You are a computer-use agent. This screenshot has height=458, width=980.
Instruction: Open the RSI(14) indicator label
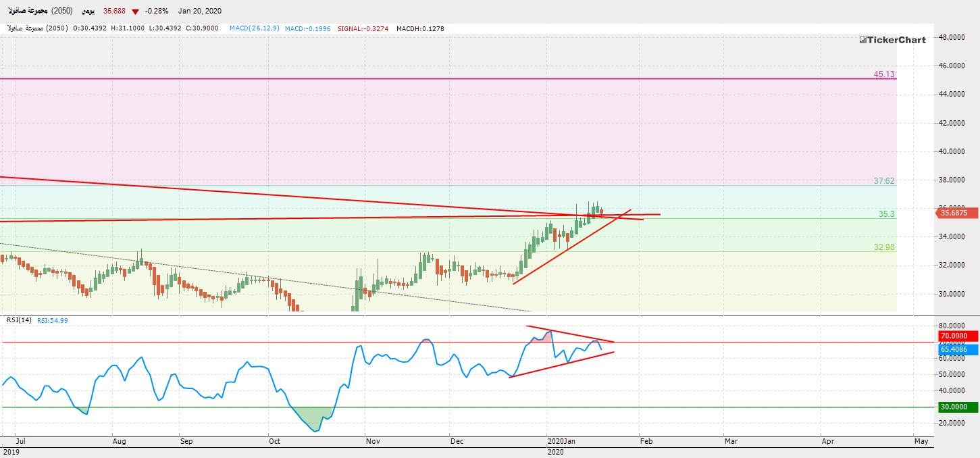click(20, 320)
